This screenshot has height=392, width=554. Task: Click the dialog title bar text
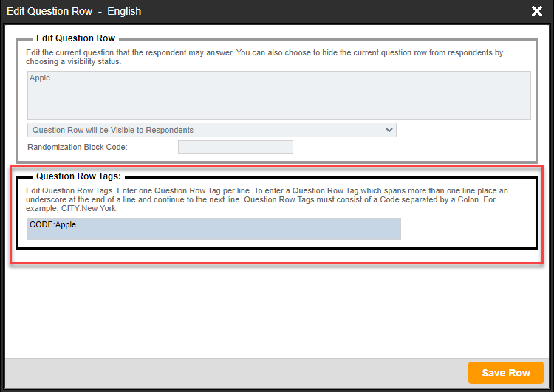pyautogui.click(x=73, y=11)
